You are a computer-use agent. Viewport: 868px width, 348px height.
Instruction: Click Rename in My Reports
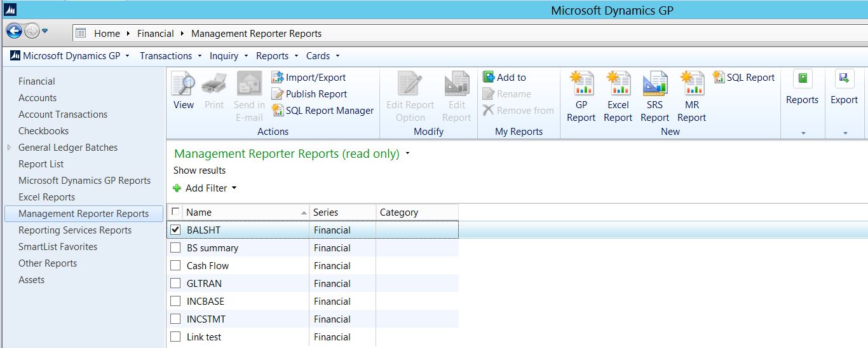pos(507,94)
